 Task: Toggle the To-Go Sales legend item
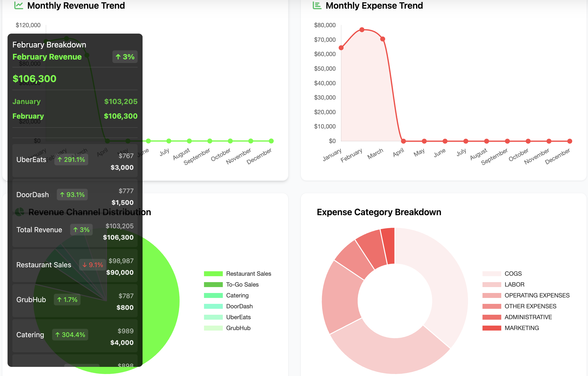point(242,285)
